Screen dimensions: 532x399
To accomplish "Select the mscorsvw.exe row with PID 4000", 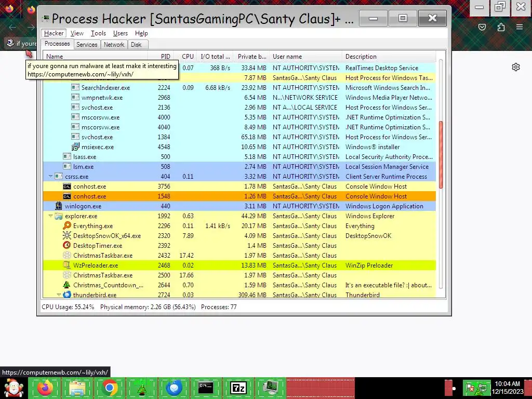I will tap(239, 117).
